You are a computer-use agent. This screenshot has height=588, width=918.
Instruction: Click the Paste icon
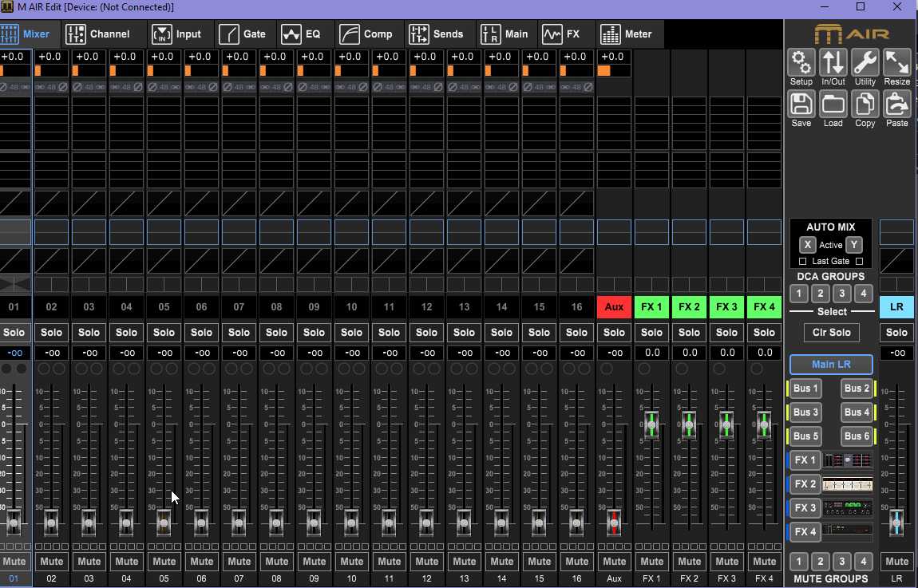click(897, 105)
